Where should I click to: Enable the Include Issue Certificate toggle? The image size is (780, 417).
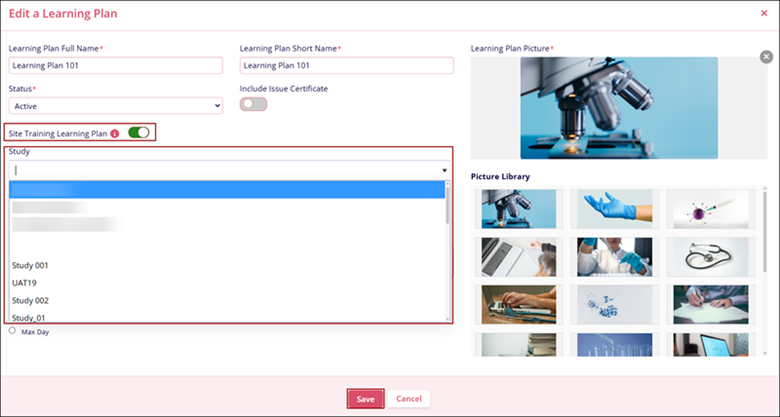253,105
